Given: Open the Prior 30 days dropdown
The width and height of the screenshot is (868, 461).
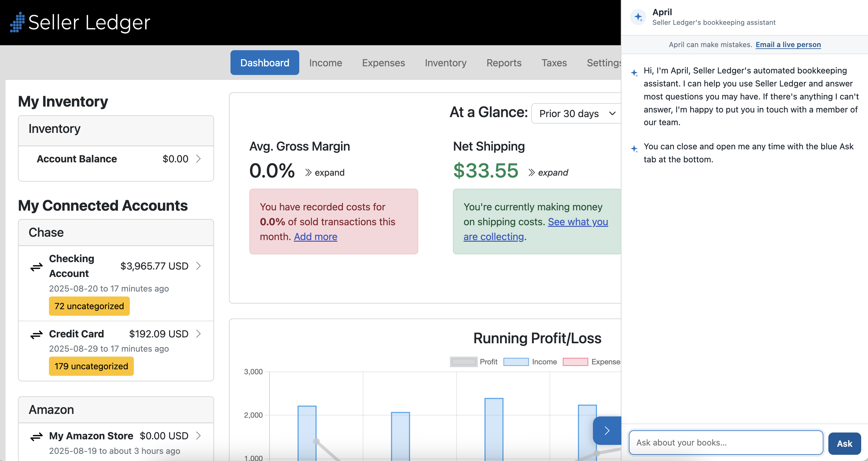Looking at the screenshot, I should 576,114.
